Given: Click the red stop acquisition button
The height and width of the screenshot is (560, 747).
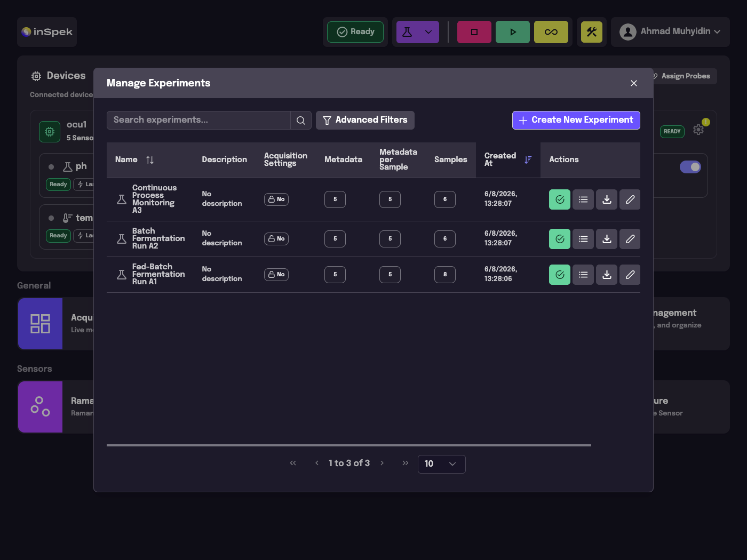Looking at the screenshot, I should click(x=474, y=32).
